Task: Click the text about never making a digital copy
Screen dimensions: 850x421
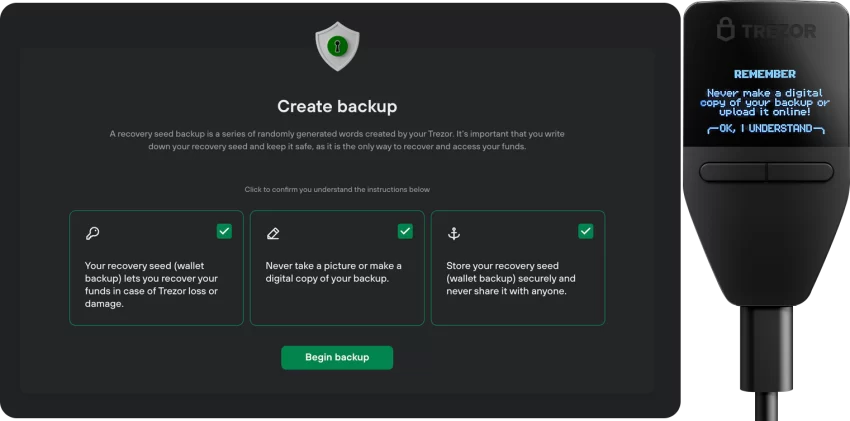Action: (333, 272)
